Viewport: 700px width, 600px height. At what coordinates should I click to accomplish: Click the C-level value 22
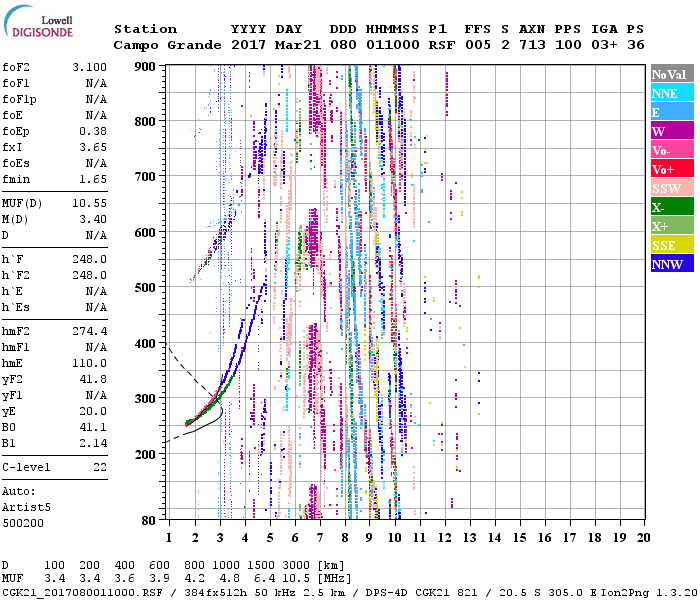click(100, 467)
